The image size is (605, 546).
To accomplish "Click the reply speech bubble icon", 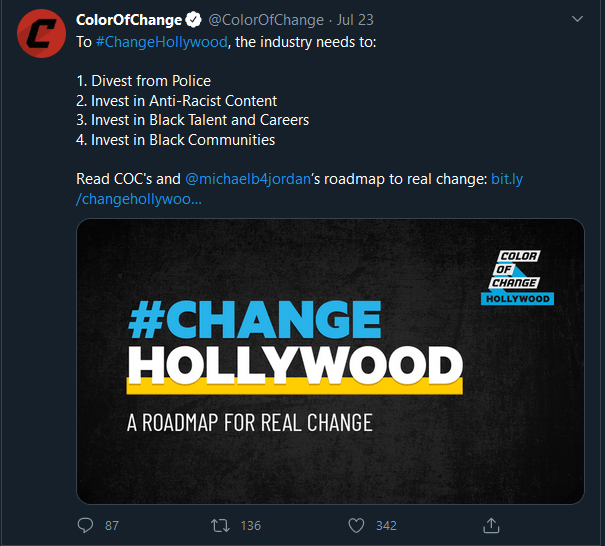I will (x=85, y=525).
